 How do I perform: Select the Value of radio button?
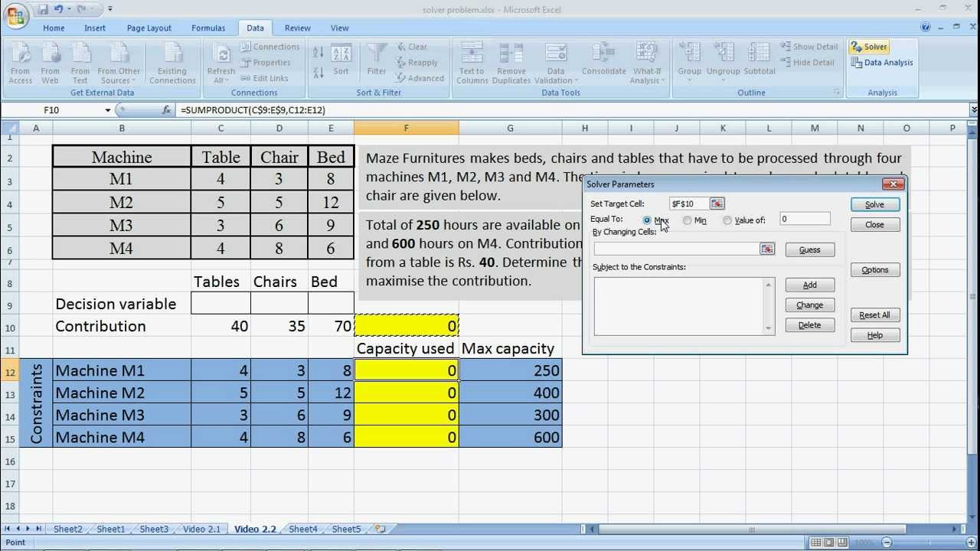tap(727, 220)
